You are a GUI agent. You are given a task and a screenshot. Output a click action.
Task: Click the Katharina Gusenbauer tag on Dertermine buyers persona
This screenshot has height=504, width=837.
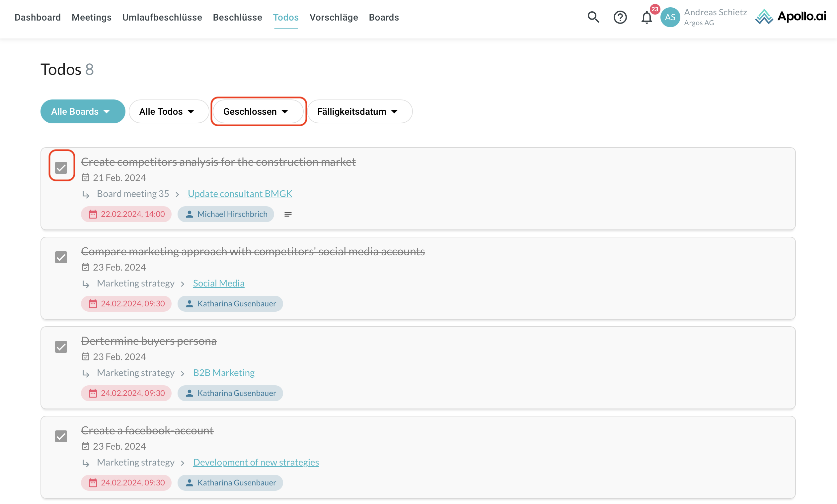pyautogui.click(x=230, y=393)
